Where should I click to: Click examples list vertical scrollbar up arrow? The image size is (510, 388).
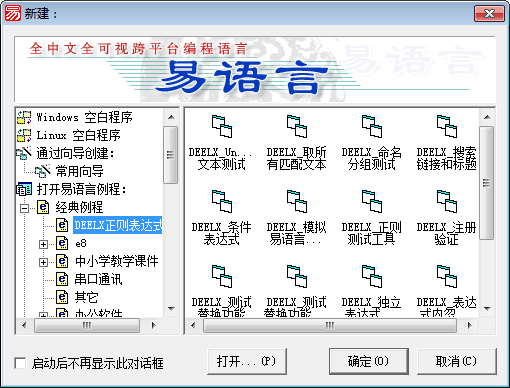487,117
